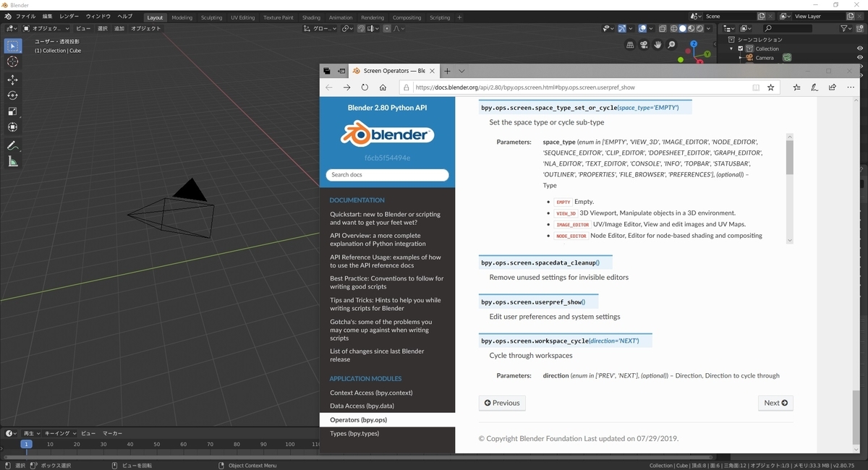The width and height of the screenshot is (868, 470).
Task: Open browser home page
Action: click(x=383, y=87)
